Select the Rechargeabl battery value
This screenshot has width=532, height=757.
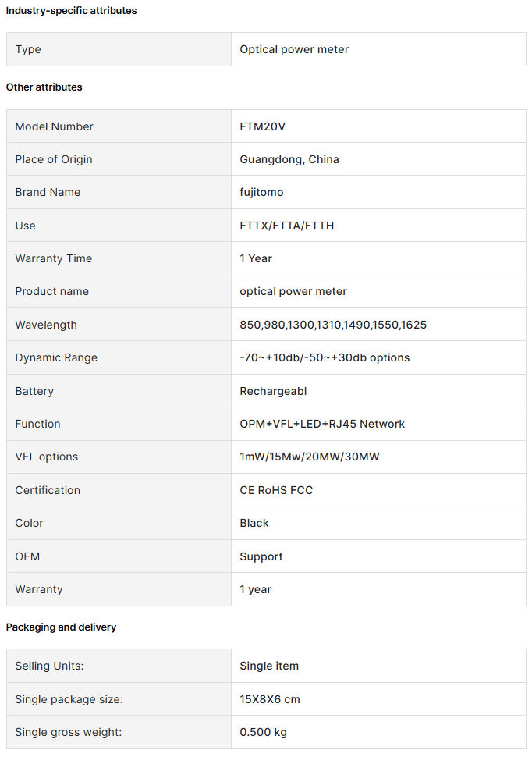click(273, 391)
